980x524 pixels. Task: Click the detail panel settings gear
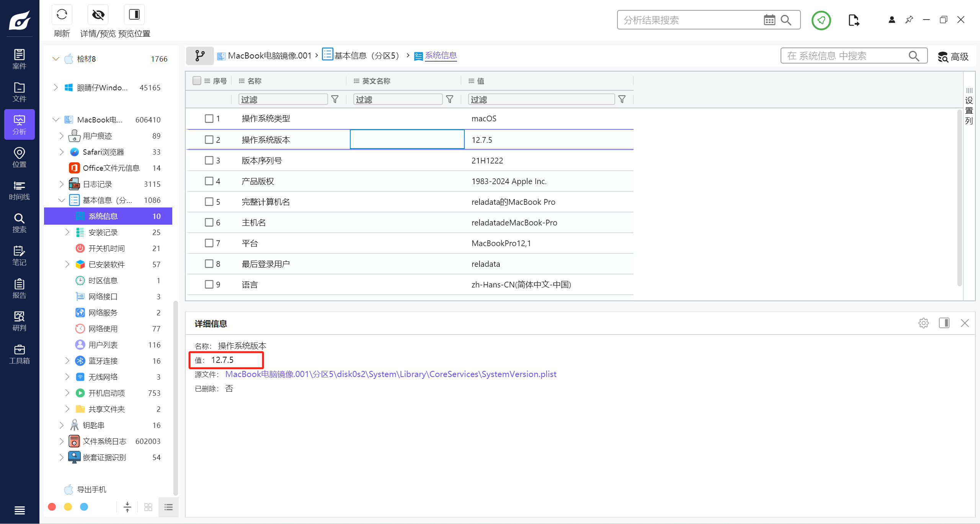point(923,323)
